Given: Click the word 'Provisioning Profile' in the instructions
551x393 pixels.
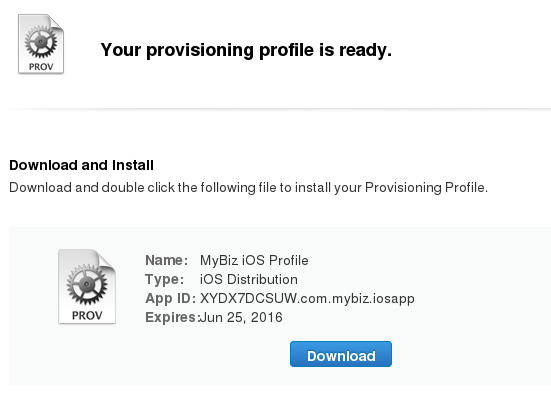Looking at the screenshot, I should pos(425,188).
